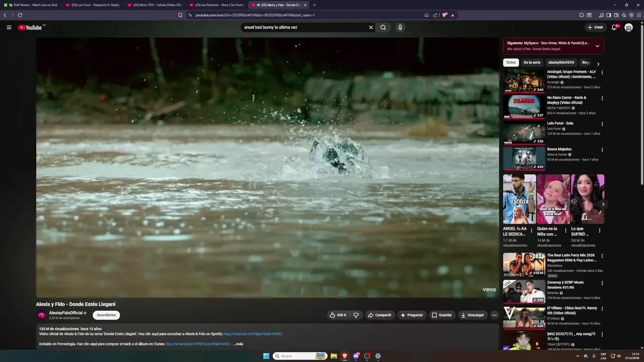The height and width of the screenshot is (362, 644).
Task: Select the Todos filter chip
Action: [x=511, y=63]
